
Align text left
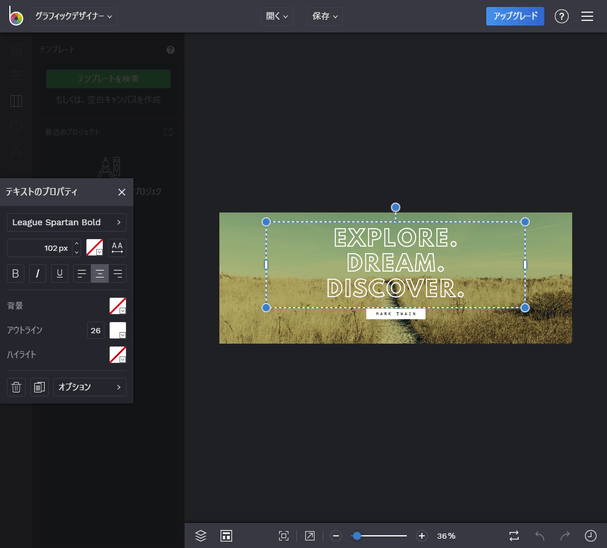tap(82, 274)
